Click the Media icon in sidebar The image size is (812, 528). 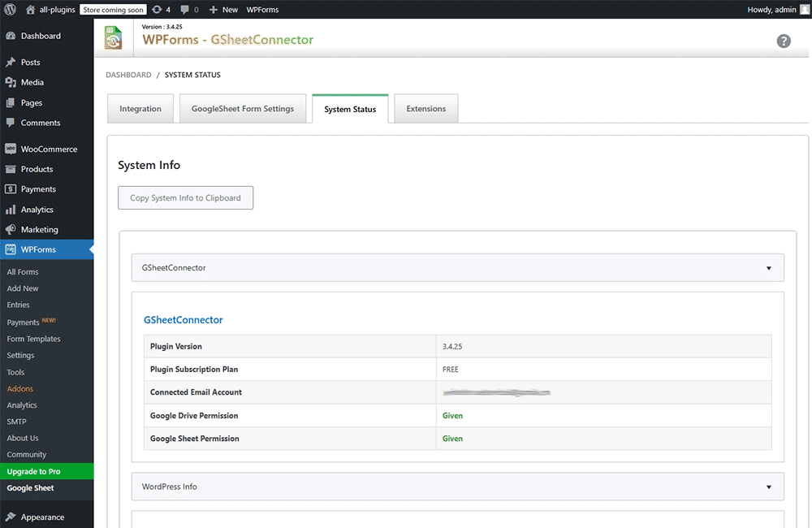[x=11, y=82]
